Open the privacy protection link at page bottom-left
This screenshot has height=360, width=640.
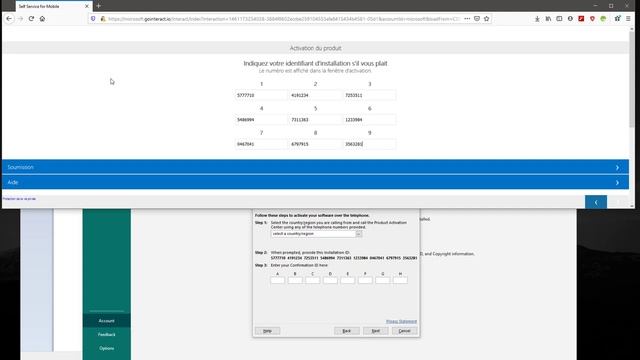click(x=19, y=199)
